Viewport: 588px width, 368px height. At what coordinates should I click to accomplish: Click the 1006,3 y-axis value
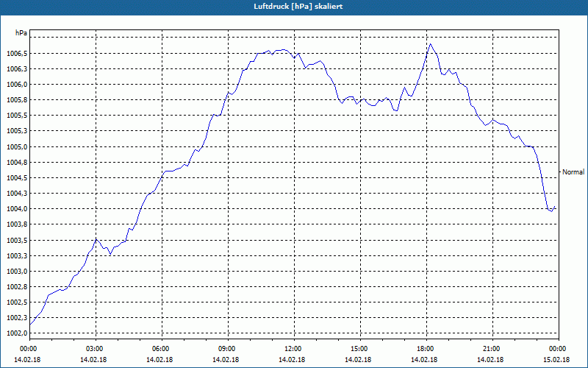tap(17, 69)
